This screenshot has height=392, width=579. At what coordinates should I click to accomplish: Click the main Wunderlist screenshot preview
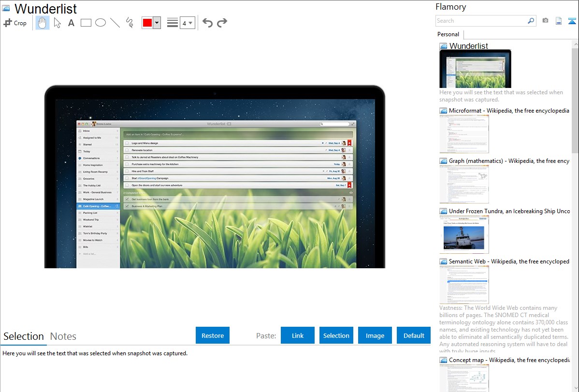click(x=215, y=176)
